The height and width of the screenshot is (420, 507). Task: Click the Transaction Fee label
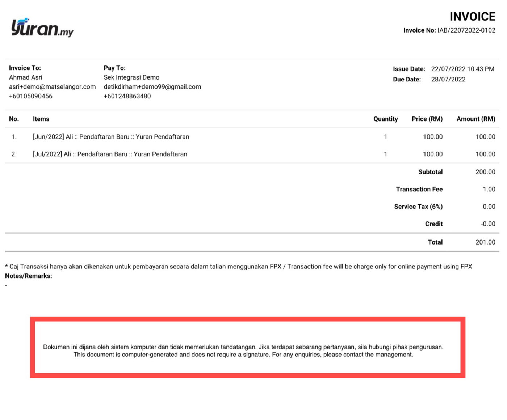[x=419, y=189]
